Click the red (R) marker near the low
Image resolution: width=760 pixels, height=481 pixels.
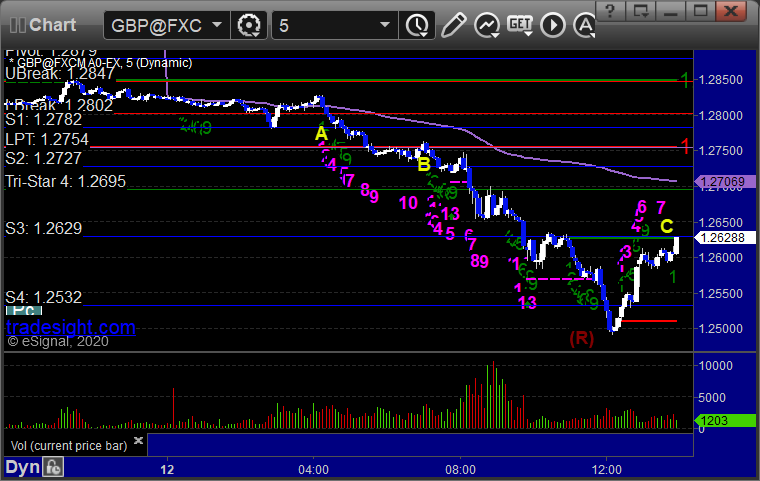(582, 338)
